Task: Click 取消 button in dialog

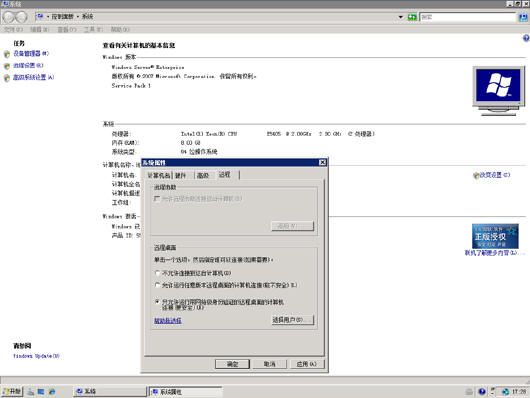Action: (x=269, y=364)
